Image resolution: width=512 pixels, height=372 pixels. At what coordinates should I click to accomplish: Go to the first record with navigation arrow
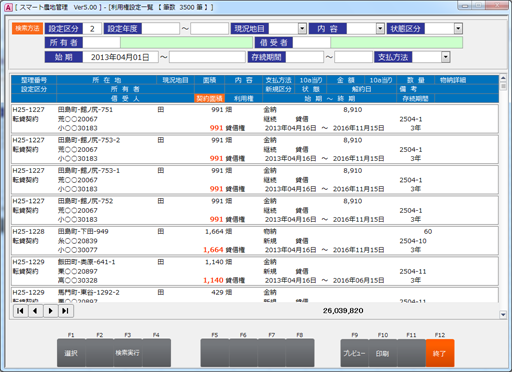pyautogui.click(x=20, y=311)
